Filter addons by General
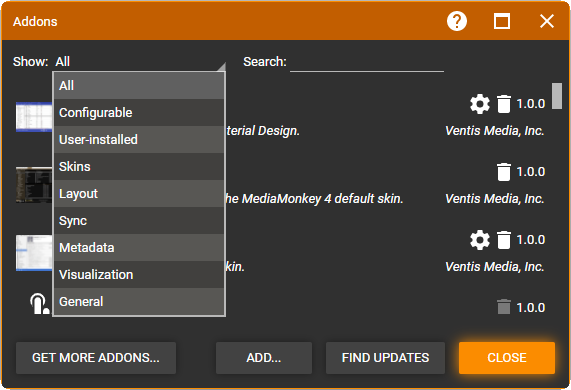 tap(139, 301)
